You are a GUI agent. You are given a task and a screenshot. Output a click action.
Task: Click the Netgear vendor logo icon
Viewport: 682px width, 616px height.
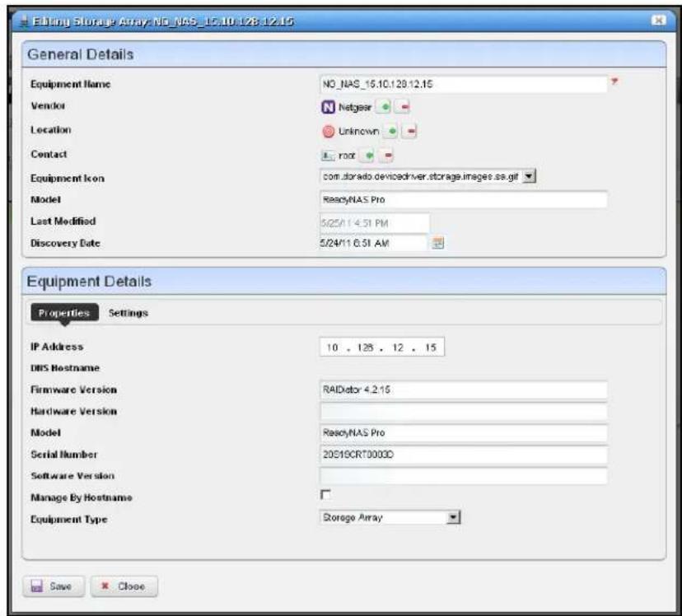(328, 107)
